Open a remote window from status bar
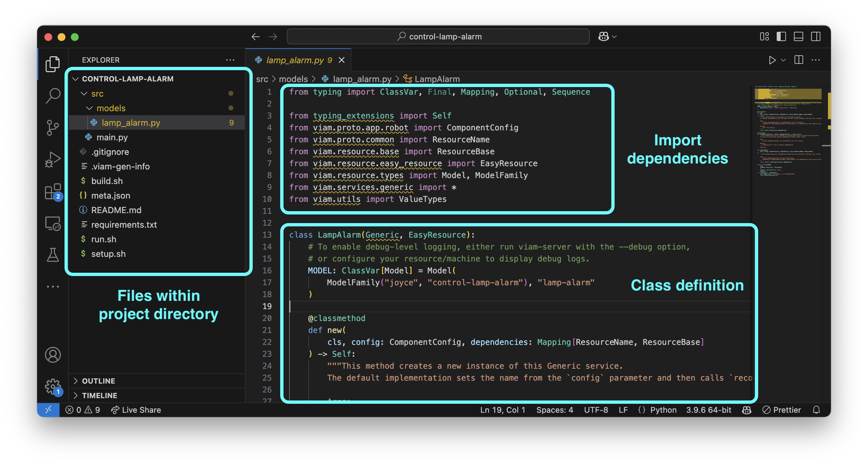 click(x=48, y=410)
